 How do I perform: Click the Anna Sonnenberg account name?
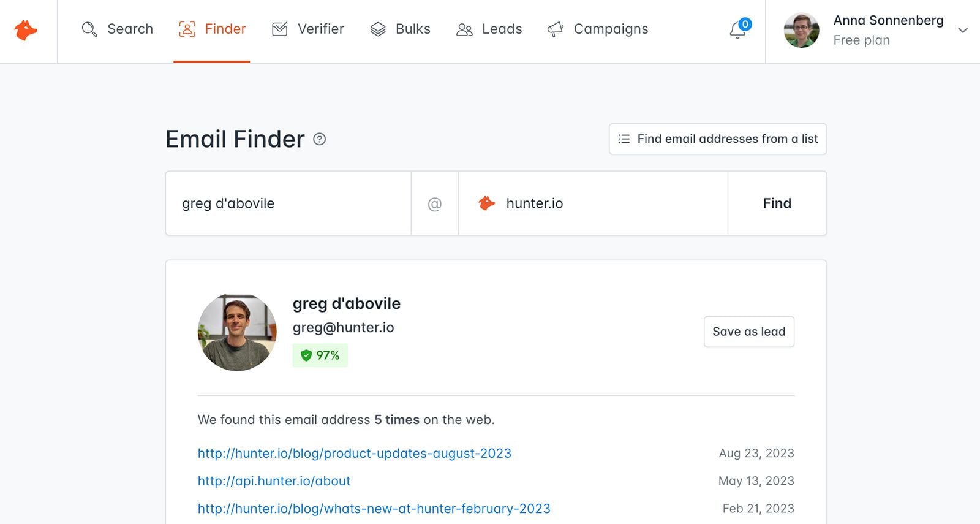[x=889, y=20]
